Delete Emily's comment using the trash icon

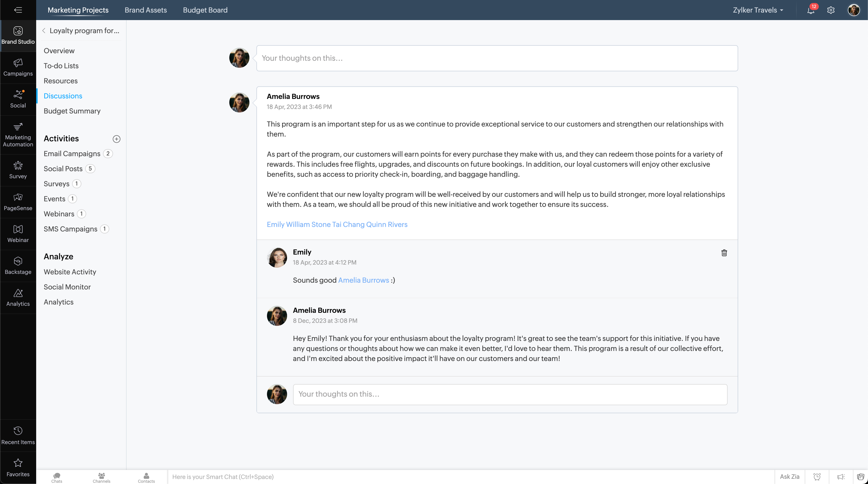(x=724, y=253)
